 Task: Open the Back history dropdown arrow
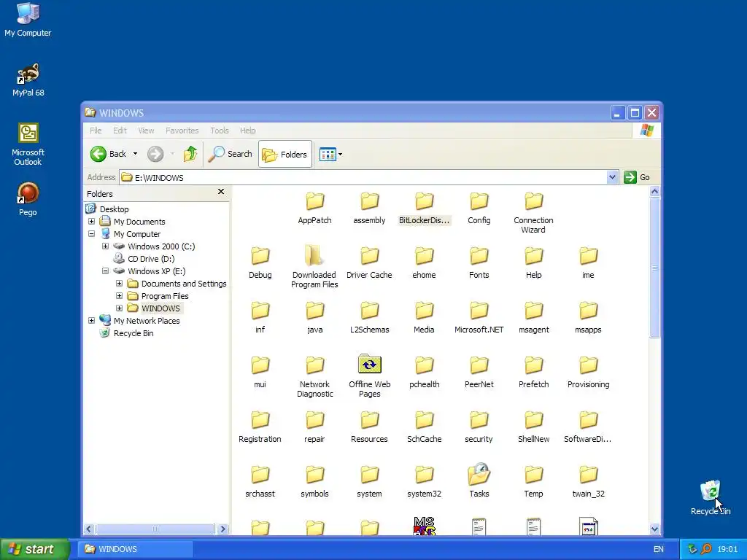click(135, 154)
